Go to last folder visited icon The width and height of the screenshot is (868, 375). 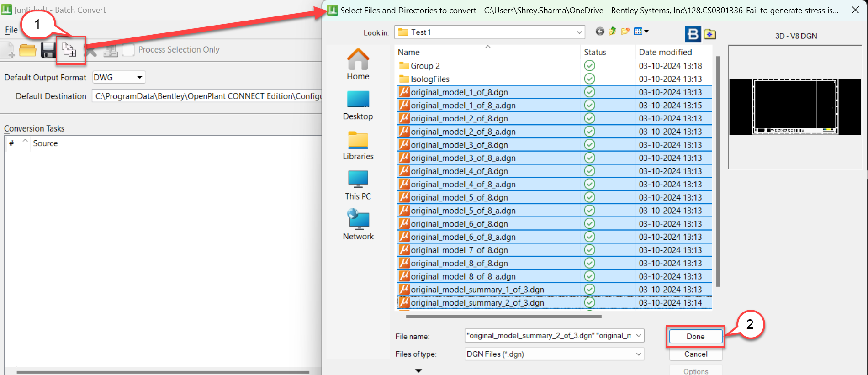tap(600, 31)
